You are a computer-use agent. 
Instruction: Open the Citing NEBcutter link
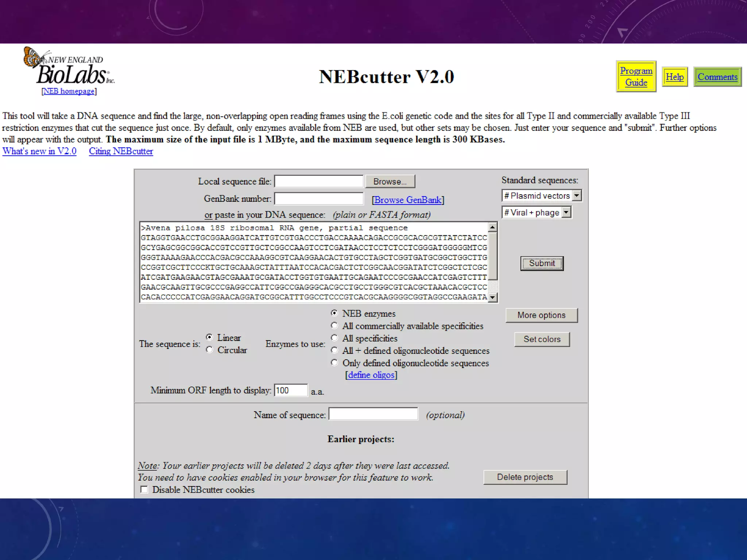(x=121, y=151)
